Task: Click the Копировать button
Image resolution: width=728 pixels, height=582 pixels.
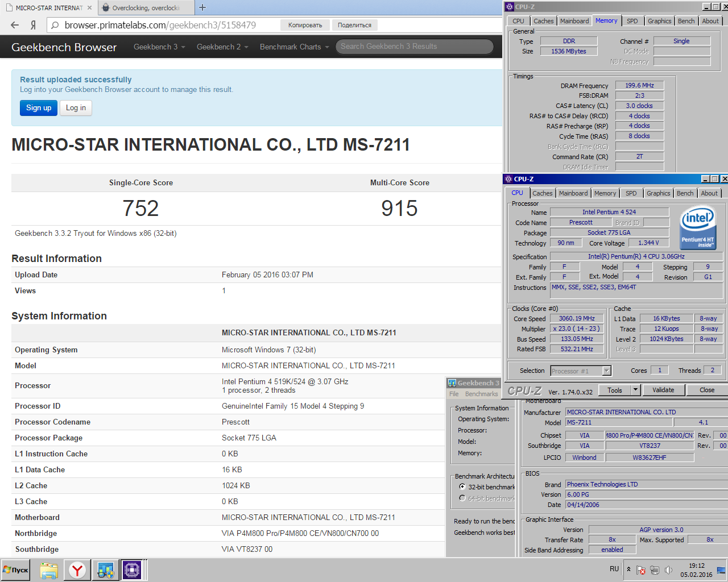Action: point(305,25)
